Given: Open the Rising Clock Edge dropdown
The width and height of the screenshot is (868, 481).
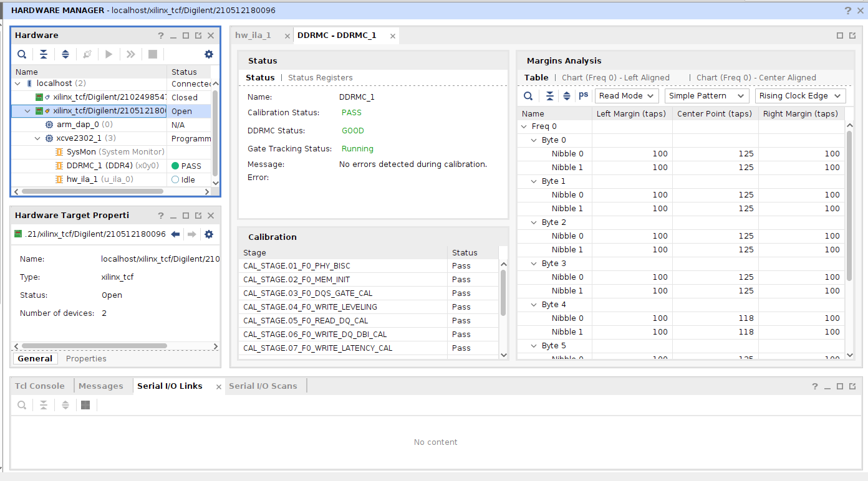Looking at the screenshot, I should coord(800,96).
